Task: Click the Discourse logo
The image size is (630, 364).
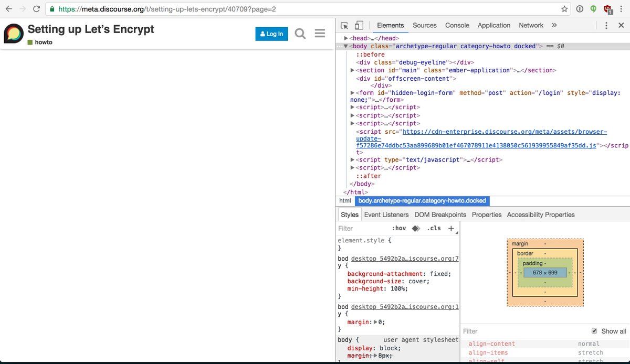Action: point(14,34)
